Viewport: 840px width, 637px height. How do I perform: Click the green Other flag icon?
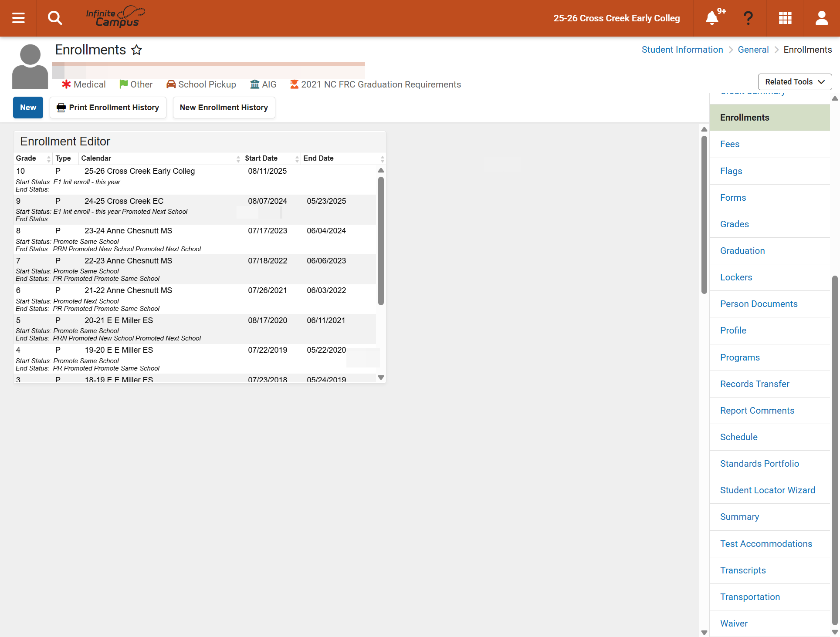[124, 84]
